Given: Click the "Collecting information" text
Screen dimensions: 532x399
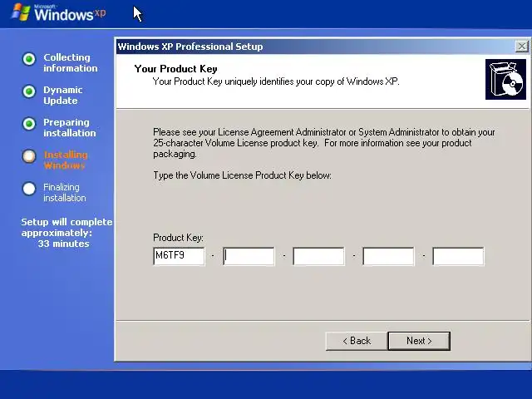Looking at the screenshot, I should point(70,63).
